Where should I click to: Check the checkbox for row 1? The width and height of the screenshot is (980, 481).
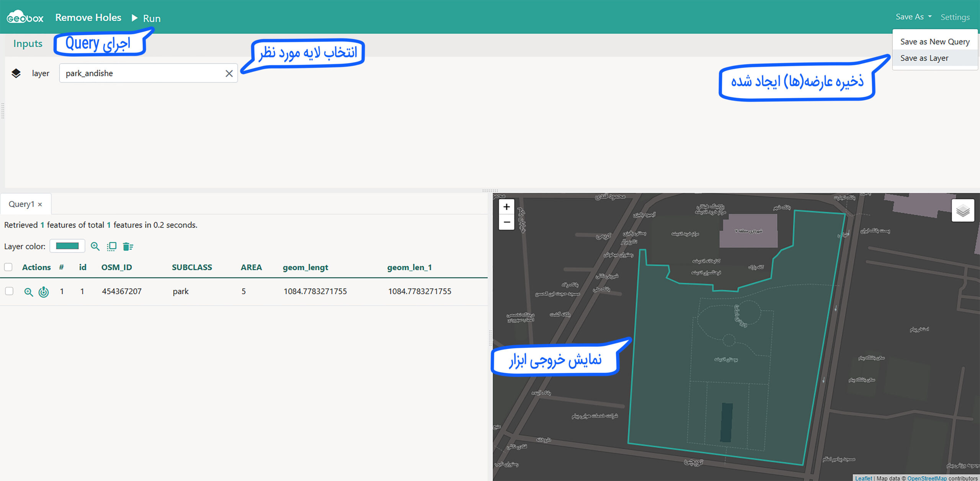coord(9,291)
